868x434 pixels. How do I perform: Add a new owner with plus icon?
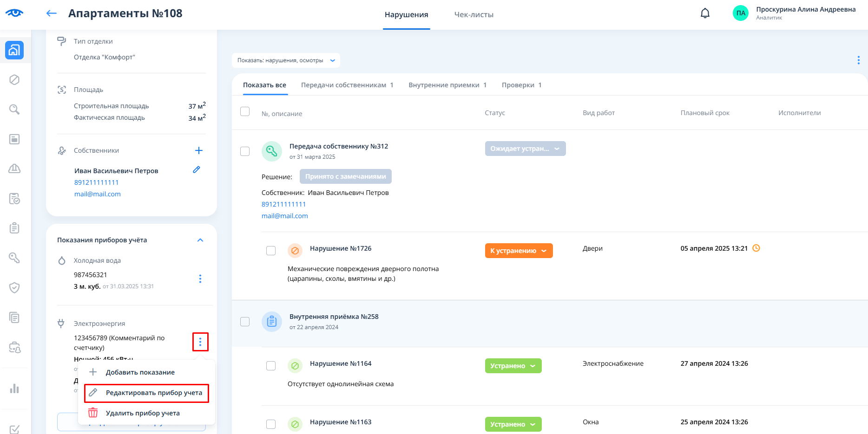(198, 150)
